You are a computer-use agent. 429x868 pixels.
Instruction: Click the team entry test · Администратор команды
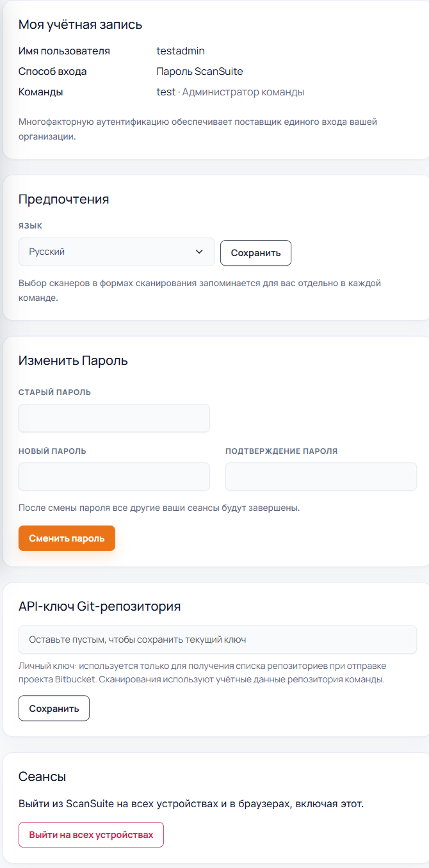(231, 92)
